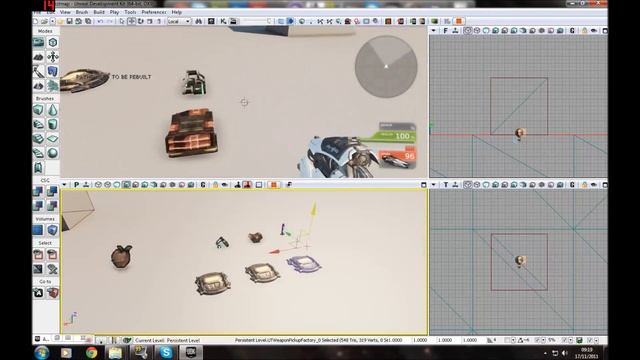
Task: Open the Build menu
Action: click(99, 12)
